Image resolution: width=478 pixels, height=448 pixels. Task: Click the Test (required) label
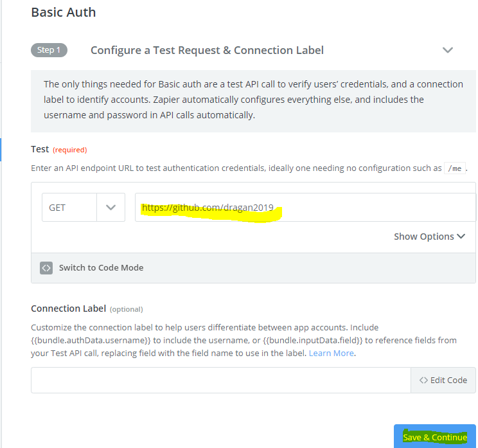tap(59, 149)
